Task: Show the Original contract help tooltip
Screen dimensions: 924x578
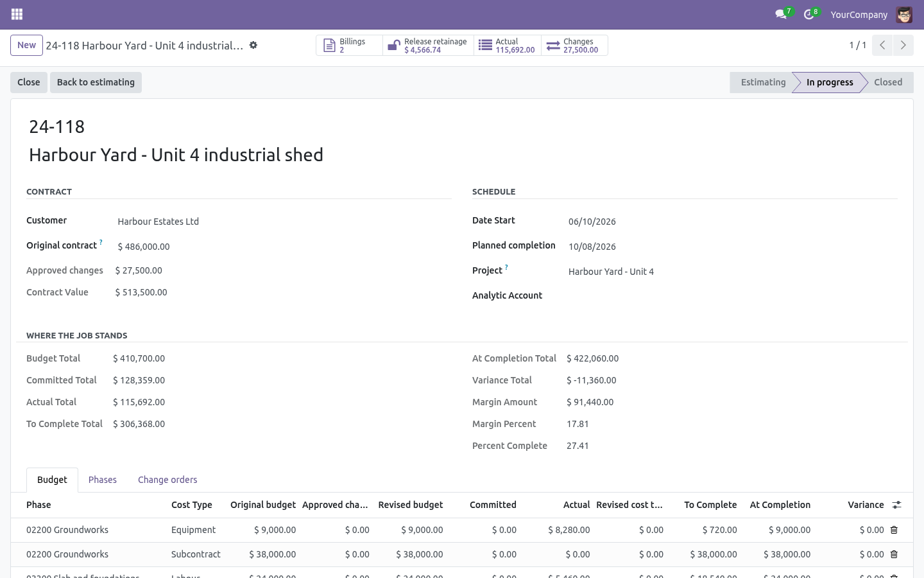Action: click(x=101, y=243)
